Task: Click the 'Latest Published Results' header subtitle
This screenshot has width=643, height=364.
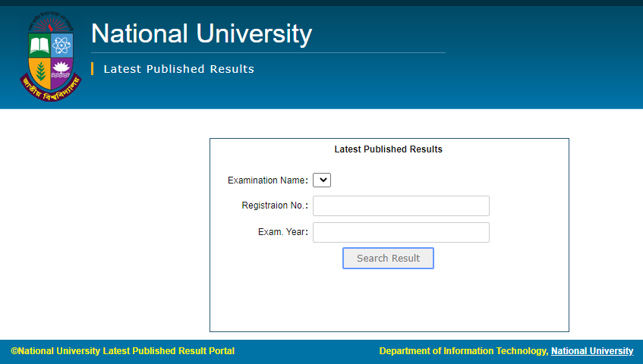Action: click(x=179, y=69)
